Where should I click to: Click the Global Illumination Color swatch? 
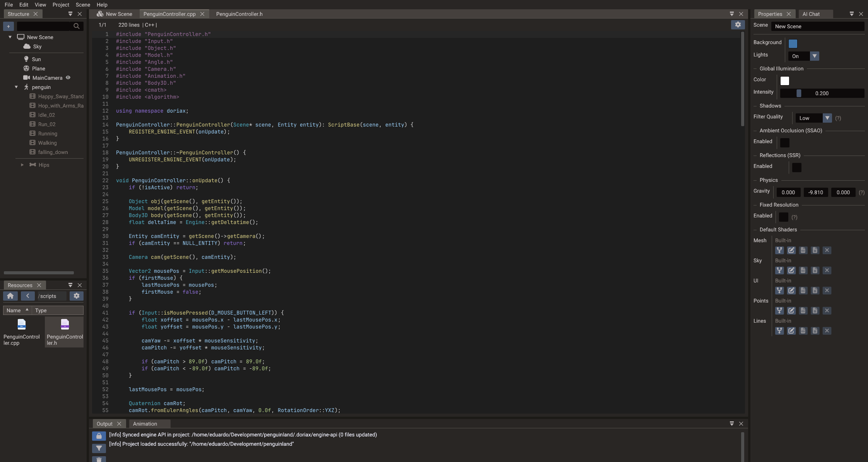pos(785,81)
